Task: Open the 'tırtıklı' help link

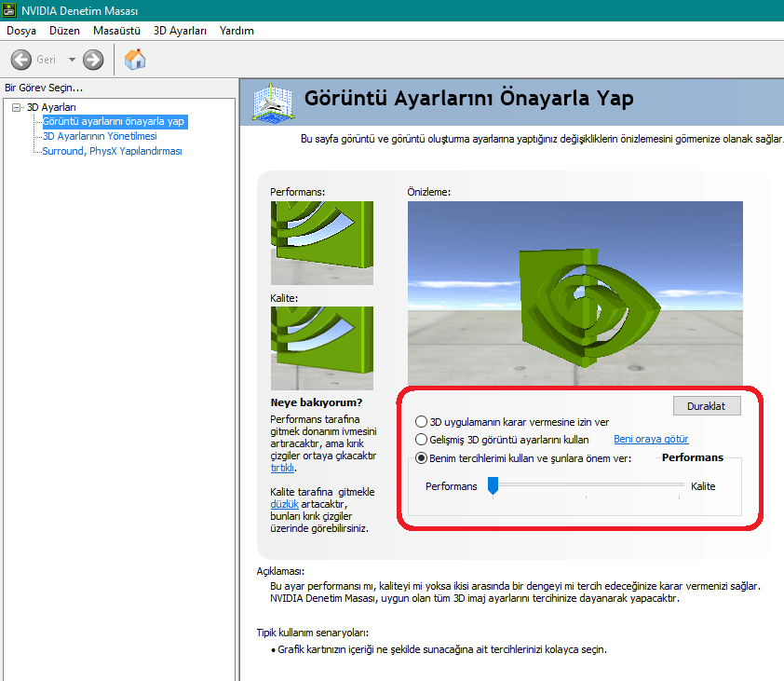Action: click(282, 468)
